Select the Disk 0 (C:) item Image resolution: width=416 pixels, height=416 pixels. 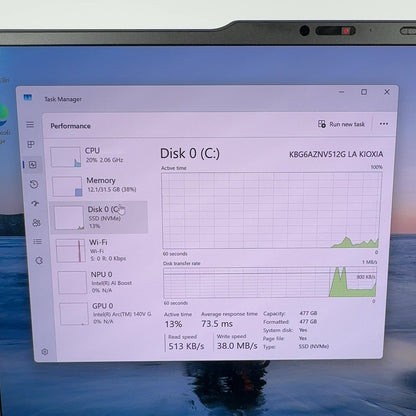pyautogui.click(x=99, y=217)
